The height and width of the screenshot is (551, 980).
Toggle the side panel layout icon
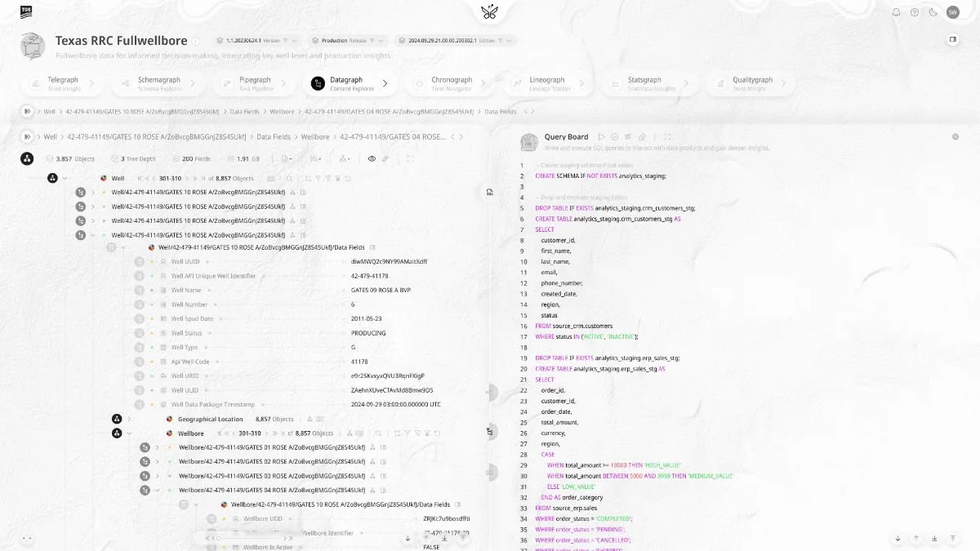click(x=952, y=39)
